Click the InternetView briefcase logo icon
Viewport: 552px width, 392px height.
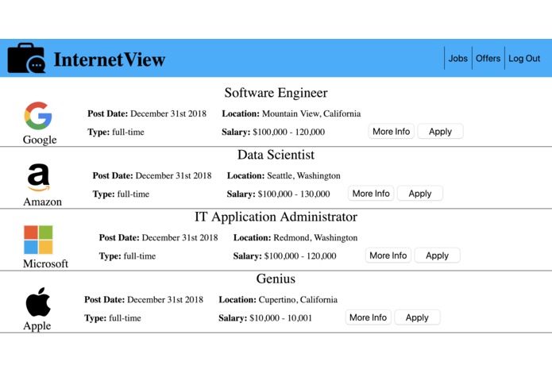pyautogui.click(x=26, y=58)
